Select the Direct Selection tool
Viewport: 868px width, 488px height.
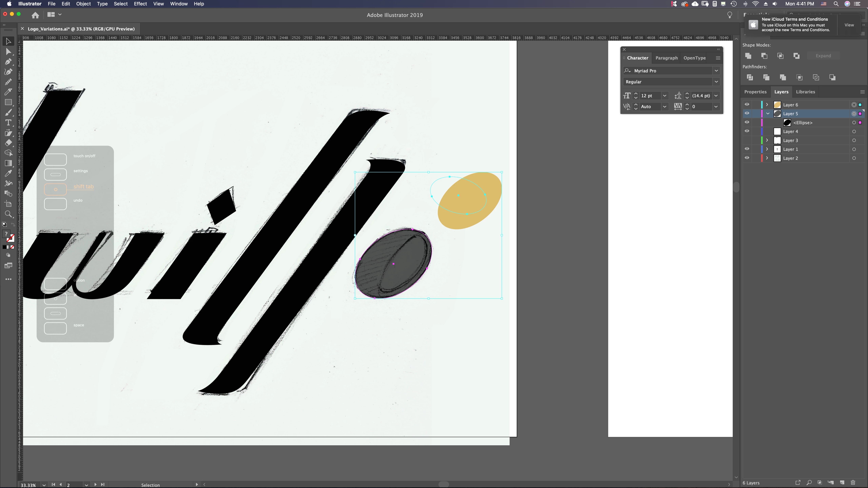pyautogui.click(x=8, y=52)
